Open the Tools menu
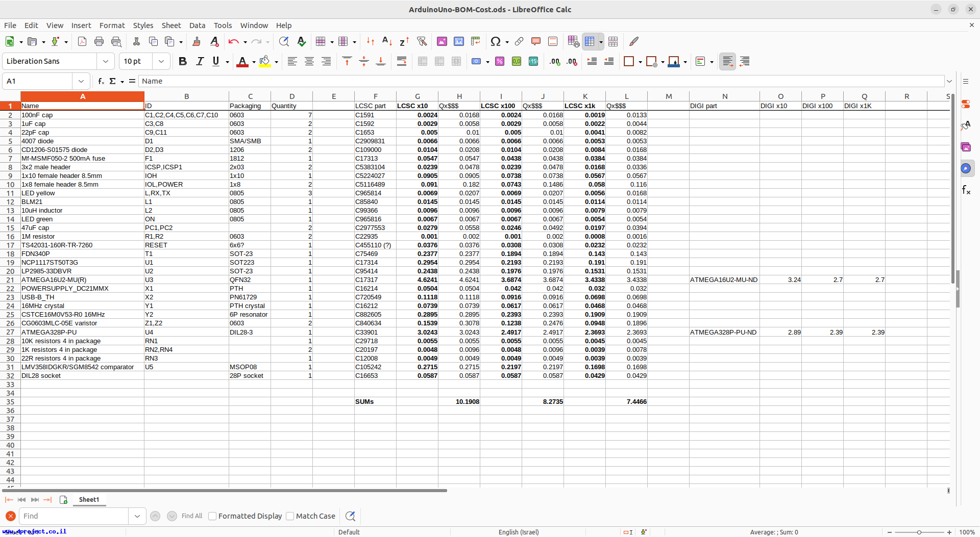The width and height of the screenshot is (980, 537). coord(223,25)
